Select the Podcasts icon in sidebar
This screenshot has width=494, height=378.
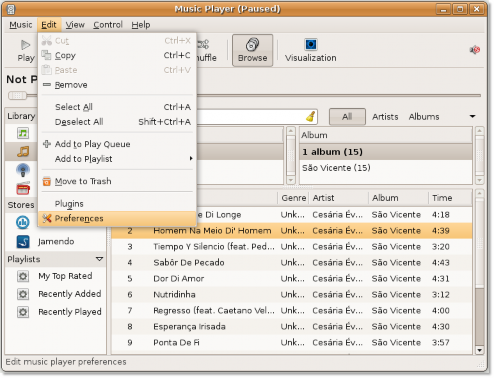(23, 170)
